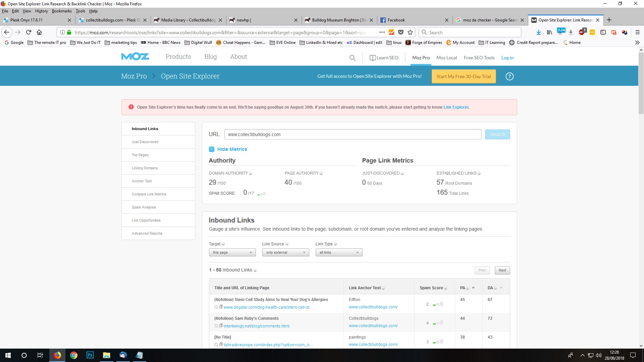This screenshot has height=362, width=644.
Task: Open a new browser tab
Action: pyautogui.click(x=609, y=20)
